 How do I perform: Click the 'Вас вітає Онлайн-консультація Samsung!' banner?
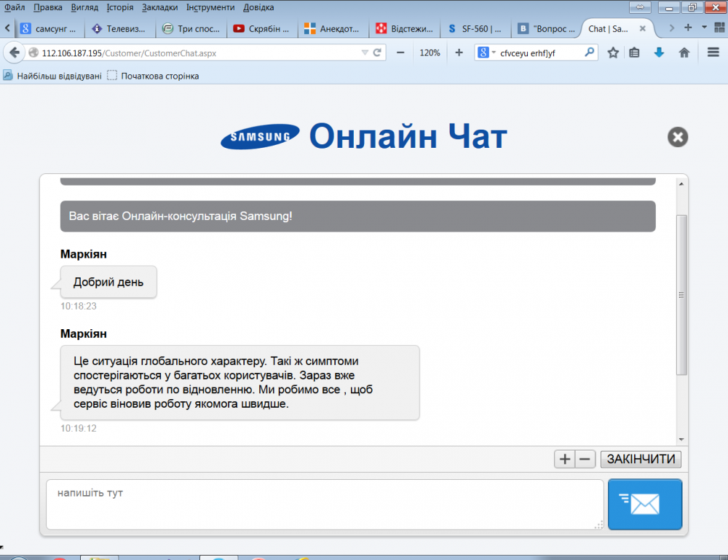pyautogui.click(x=358, y=216)
